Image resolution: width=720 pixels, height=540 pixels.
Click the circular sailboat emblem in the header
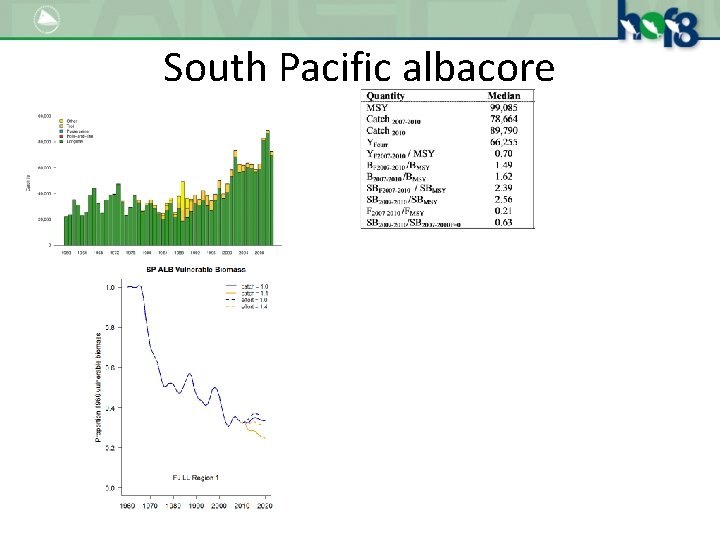click(x=47, y=19)
